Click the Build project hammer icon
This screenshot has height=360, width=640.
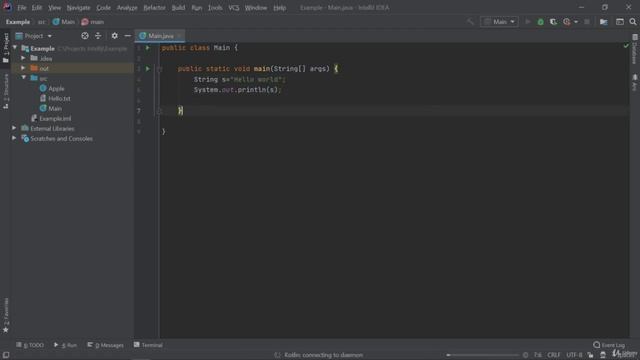coord(471,22)
